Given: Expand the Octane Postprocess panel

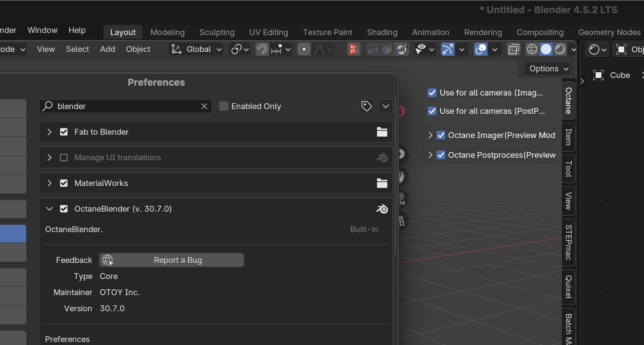Looking at the screenshot, I should [x=431, y=155].
